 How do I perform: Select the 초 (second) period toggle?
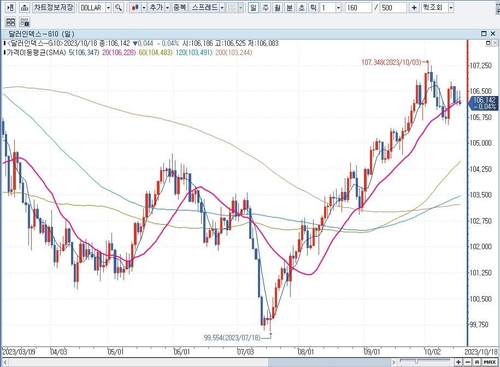301,7
